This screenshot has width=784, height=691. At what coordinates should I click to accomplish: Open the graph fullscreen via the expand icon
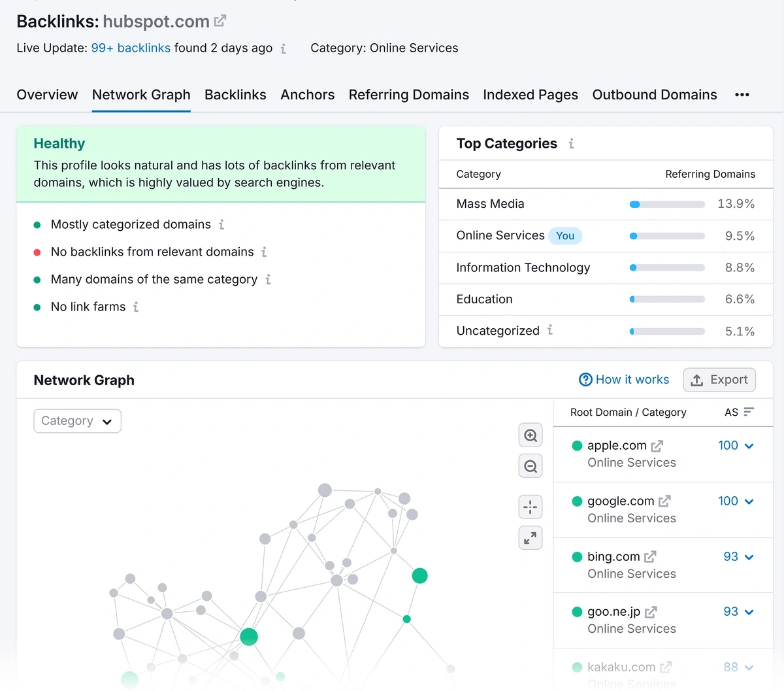point(530,537)
